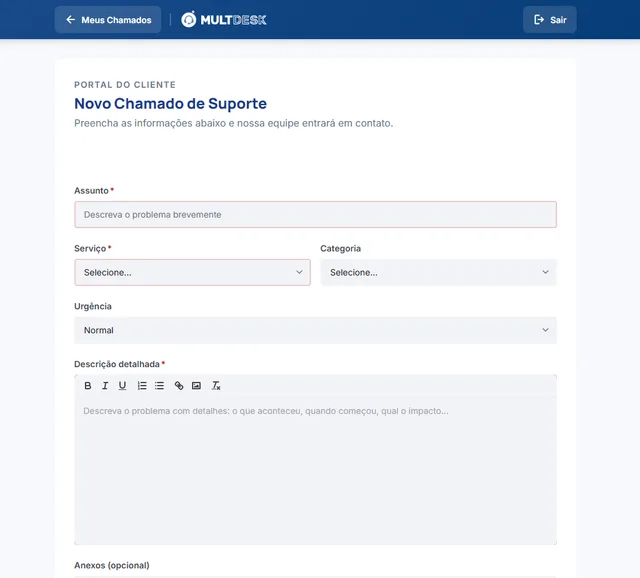Open the Categoria dropdown
This screenshot has width=640, height=578.
438,272
